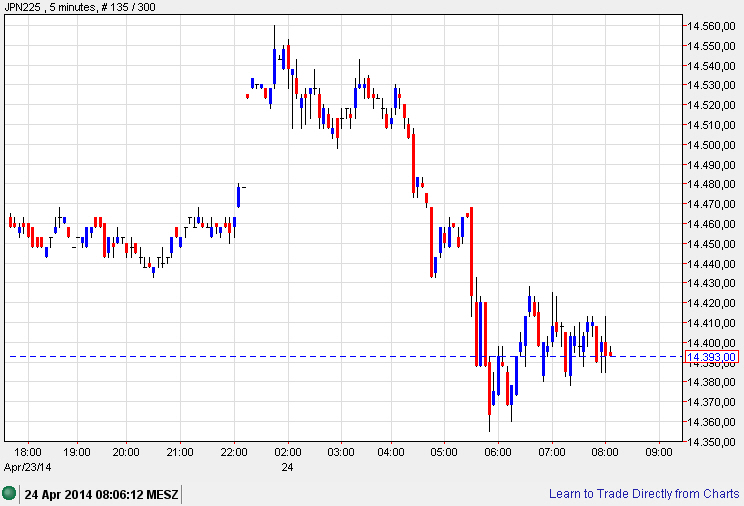Viewport: 744px width, 506px height.
Task: Click the 08:00 time axis label
Action: coord(605,452)
